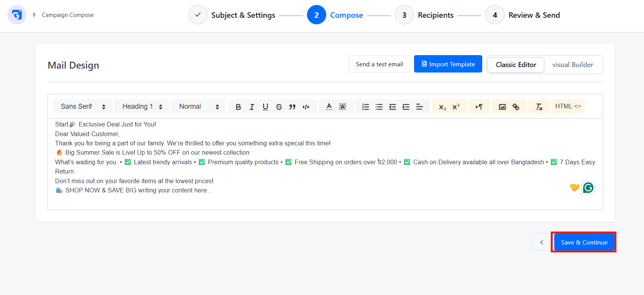Click the Campaign Compose breadcrumb
The width and height of the screenshot is (644, 295).
[x=68, y=15]
